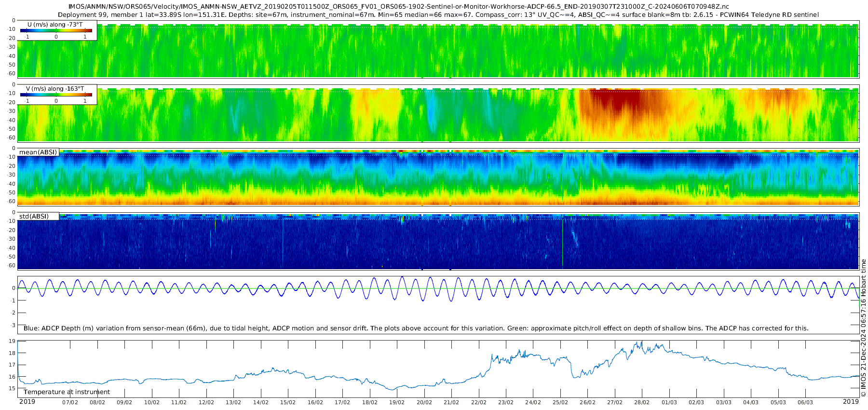Click the 16/02 date tick label
Screen dimensions: 868x410
[x=315, y=402]
